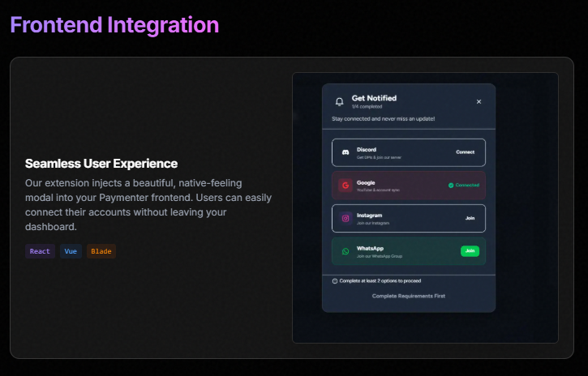Select the Vue tag
This screenshot has height=376, width=588.
[x=71, y=251]
